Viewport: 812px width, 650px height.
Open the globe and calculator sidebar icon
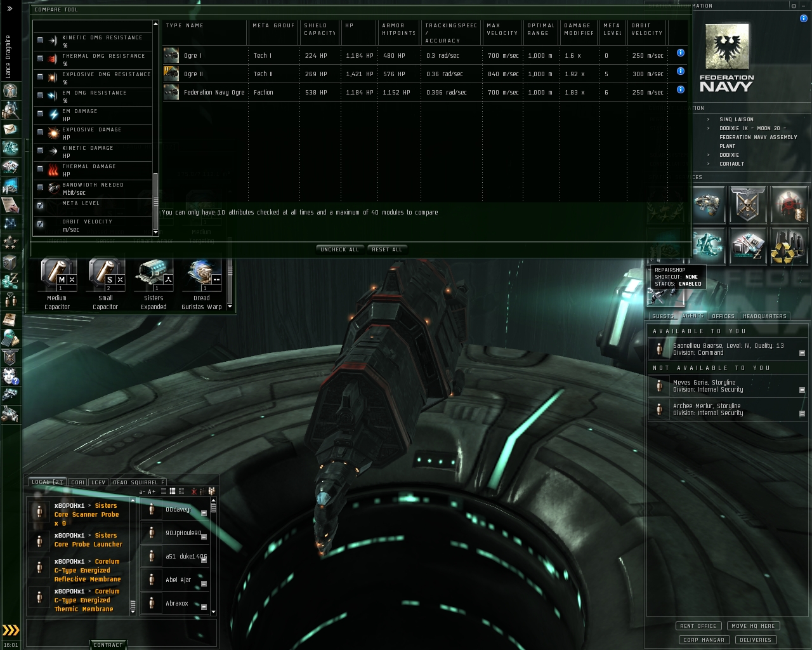coord(10,337)
